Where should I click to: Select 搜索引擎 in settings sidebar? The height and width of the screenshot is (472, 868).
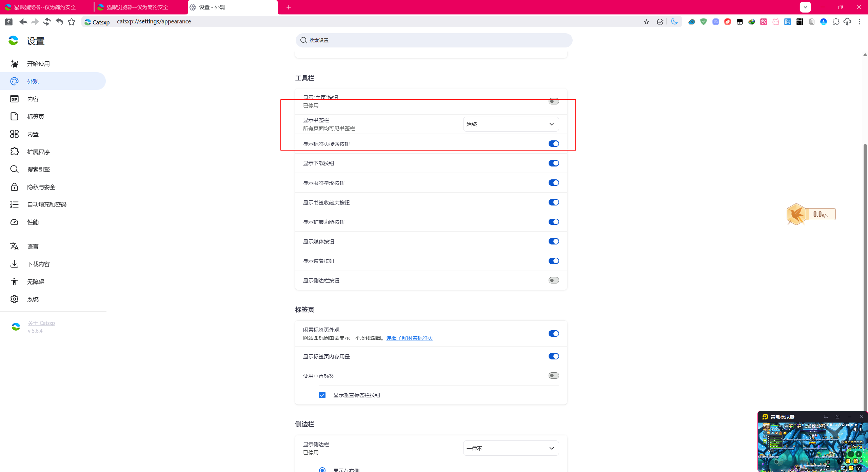click(53, 170)
